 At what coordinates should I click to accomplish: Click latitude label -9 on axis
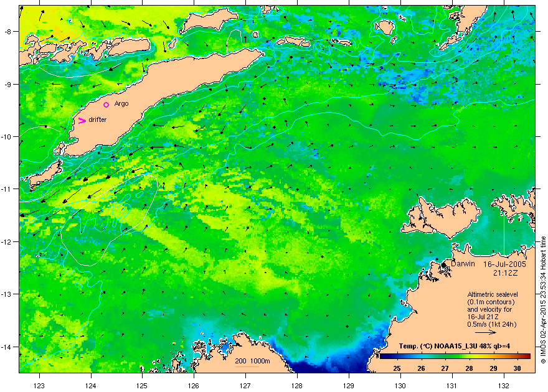7,84
